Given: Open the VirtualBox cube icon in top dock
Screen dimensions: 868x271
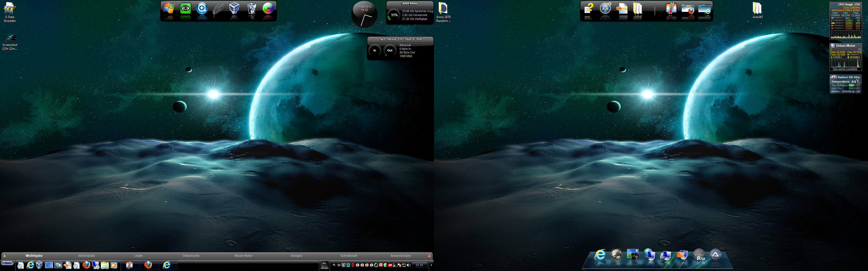Looking at the screenshot, I should (x=234, y=9).
